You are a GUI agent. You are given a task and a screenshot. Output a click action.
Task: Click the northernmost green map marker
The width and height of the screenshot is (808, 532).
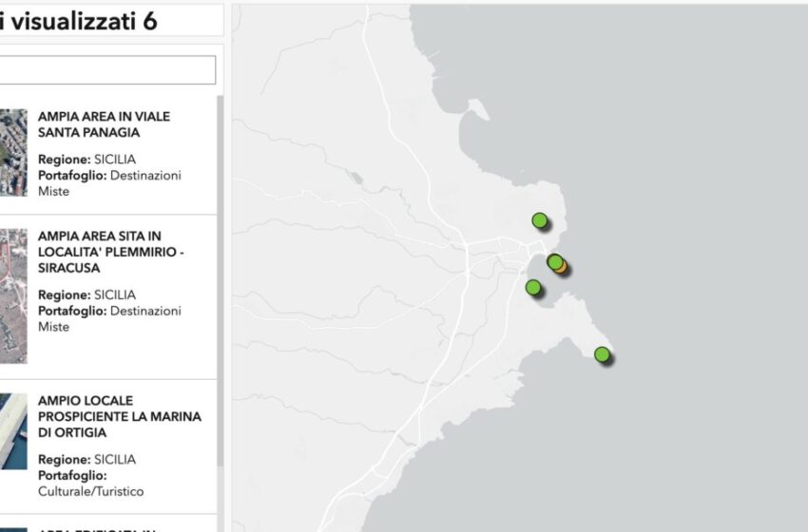540,221
